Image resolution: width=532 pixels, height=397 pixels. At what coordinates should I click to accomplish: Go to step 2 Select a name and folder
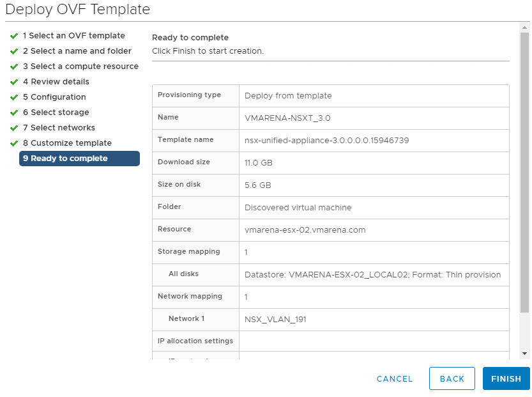pyautogui.click(x=77, y=51)
